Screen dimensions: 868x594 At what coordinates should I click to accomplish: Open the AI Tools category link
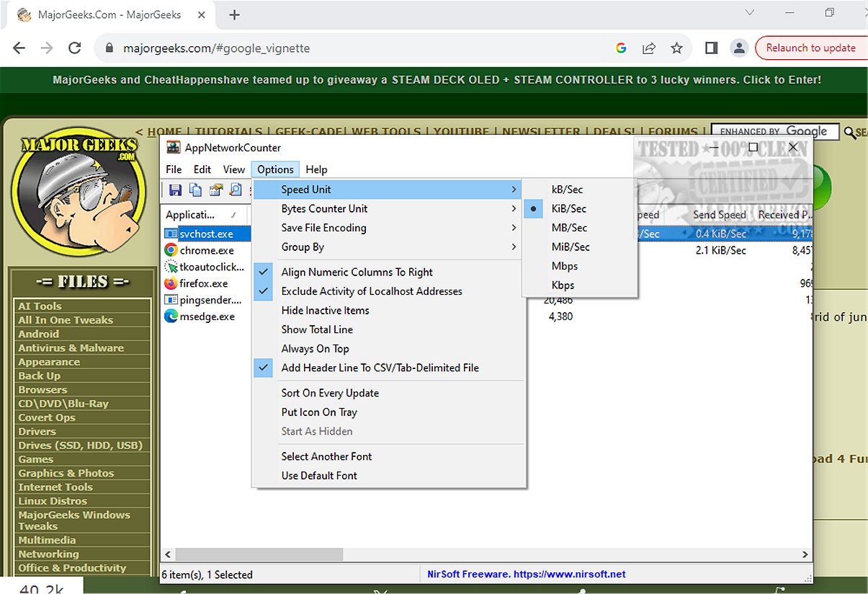tap(40, 306)
